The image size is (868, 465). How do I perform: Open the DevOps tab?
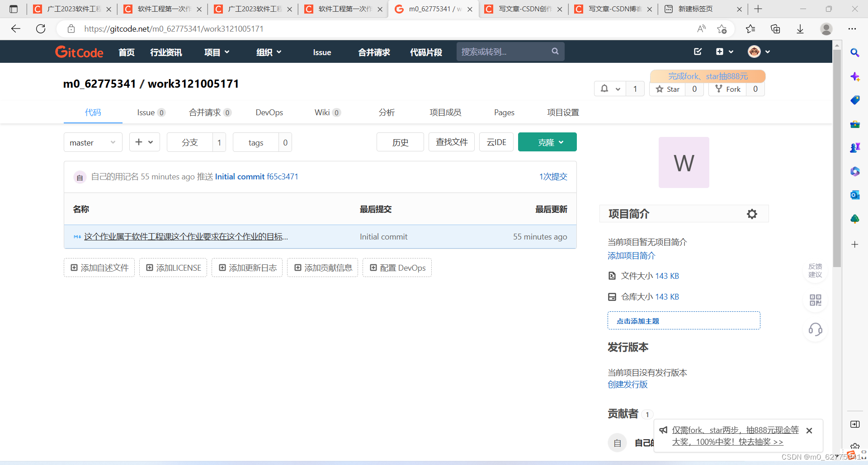(x=269, y=113)
